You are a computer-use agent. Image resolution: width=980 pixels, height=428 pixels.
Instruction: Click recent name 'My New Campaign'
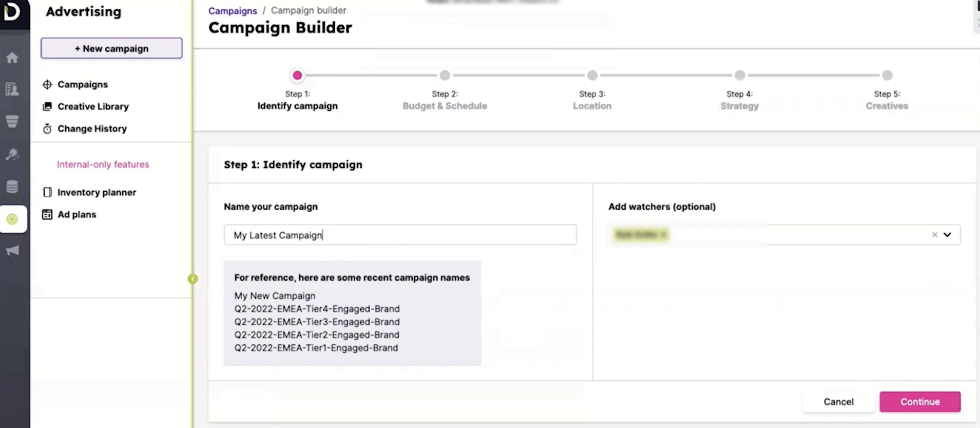click(275, 296)
